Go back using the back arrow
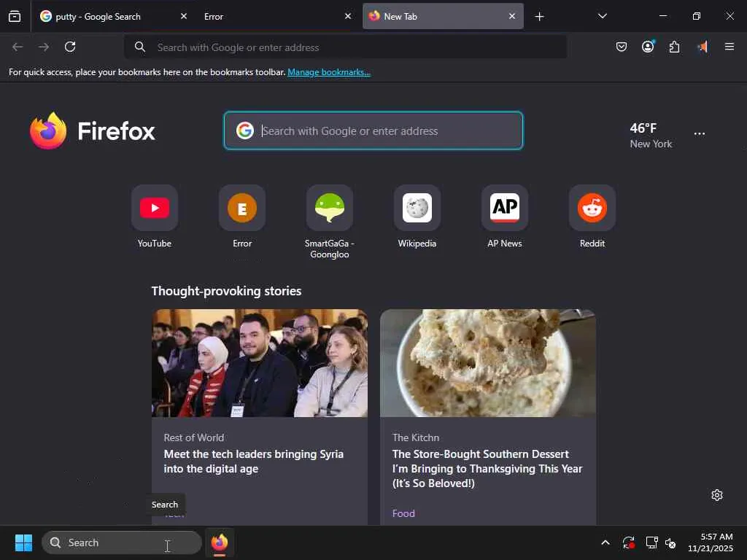 (18, 47)
